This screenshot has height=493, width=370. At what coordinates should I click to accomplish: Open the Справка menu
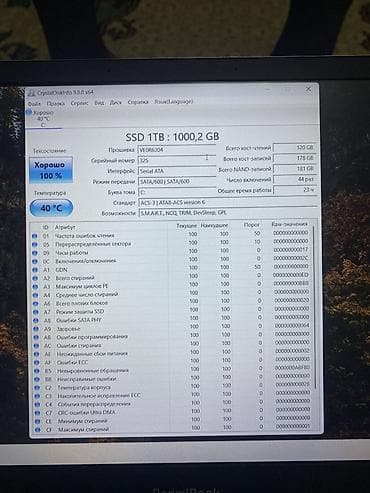(x=138, y=102)
